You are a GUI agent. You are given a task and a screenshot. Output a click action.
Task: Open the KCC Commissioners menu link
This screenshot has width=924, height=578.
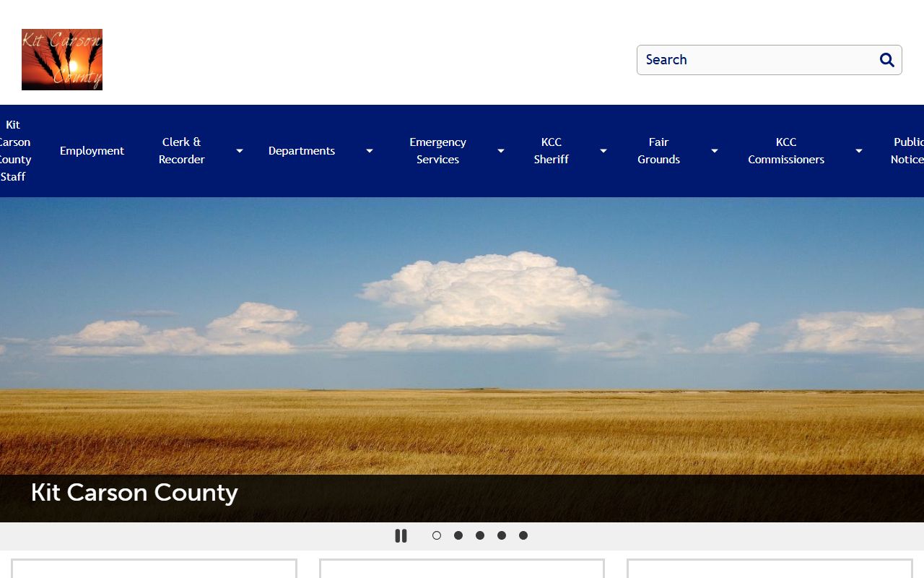[786, 151]
